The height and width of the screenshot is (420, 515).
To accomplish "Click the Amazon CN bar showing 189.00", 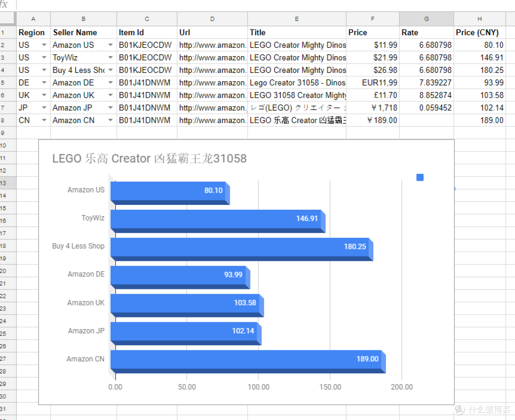I will [x=248, y=361].
